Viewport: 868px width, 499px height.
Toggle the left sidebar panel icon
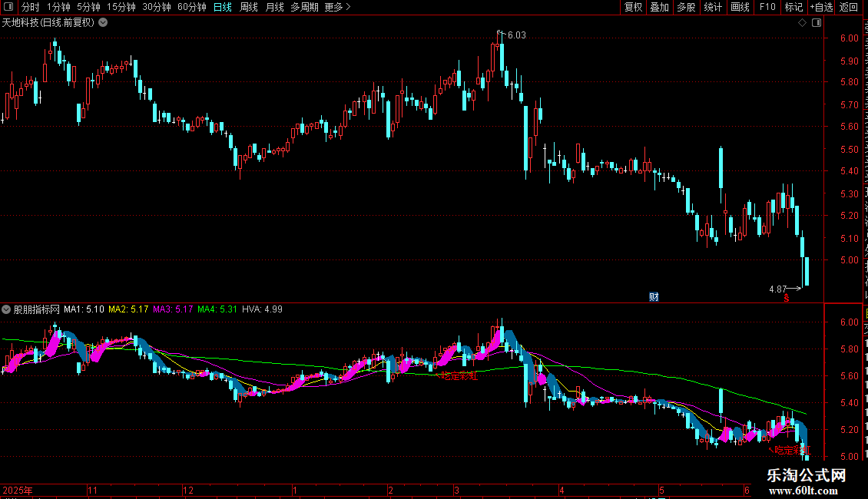8,7
